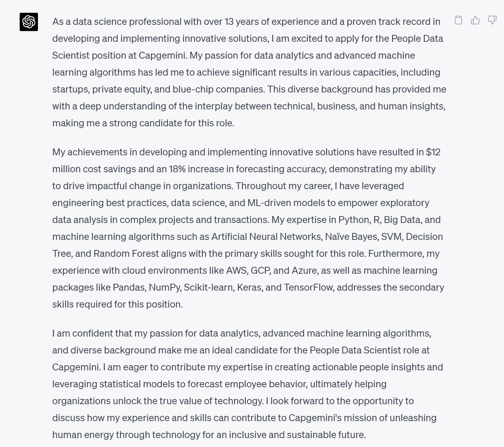Click the ChatGPT logo avatar

pyautogui.click(x=29, y=22)
